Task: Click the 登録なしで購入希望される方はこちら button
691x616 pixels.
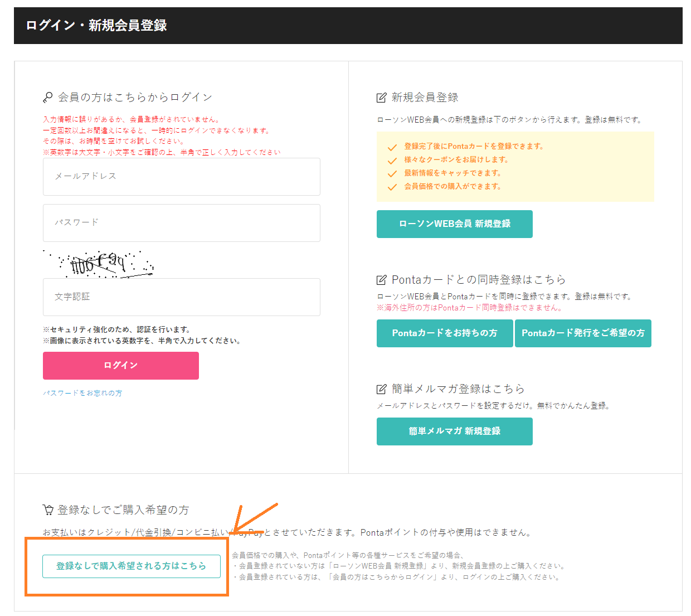Action: pos(132,566)
